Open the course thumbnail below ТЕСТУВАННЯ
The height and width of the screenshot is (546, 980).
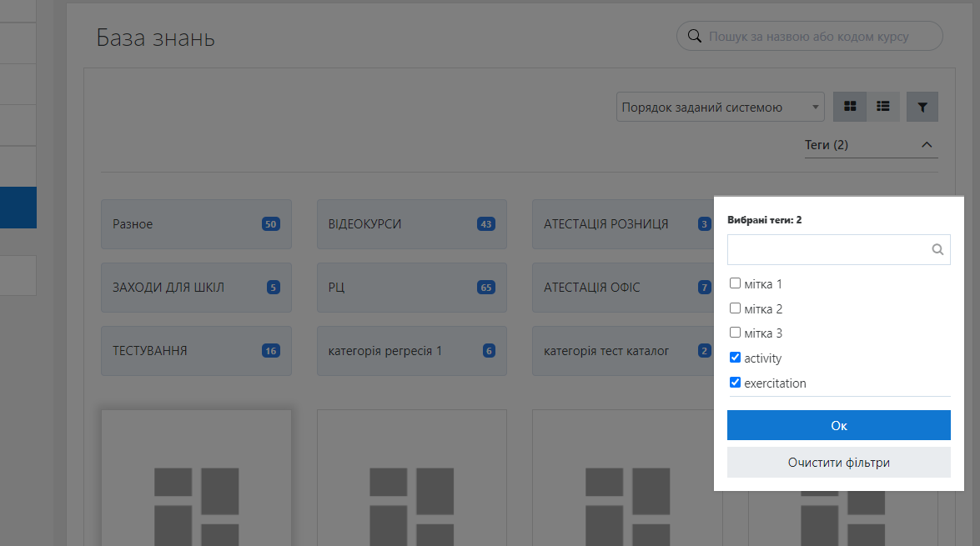(x=196, y=478)
